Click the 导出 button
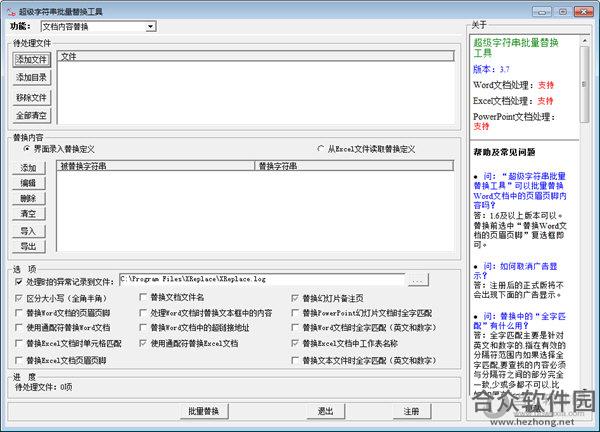600x432 pixels. click(29, 246)
